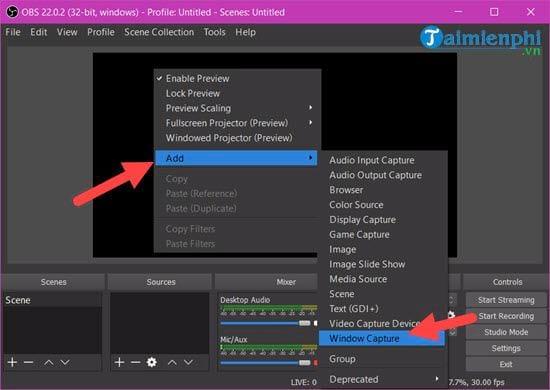550x390 pixels.
Task: Click the OBS logo in title bar
Action: pos(12,12)
